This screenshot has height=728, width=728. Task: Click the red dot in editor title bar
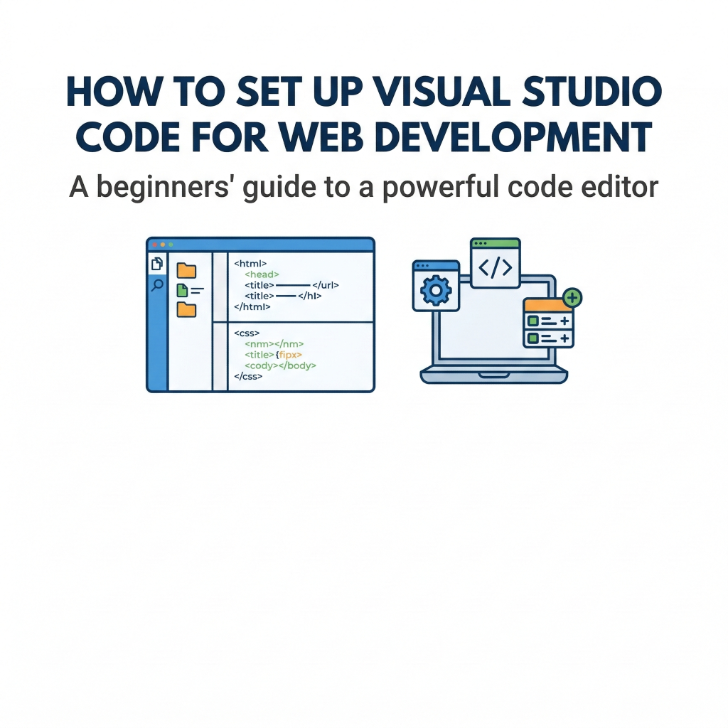(154, 245)
